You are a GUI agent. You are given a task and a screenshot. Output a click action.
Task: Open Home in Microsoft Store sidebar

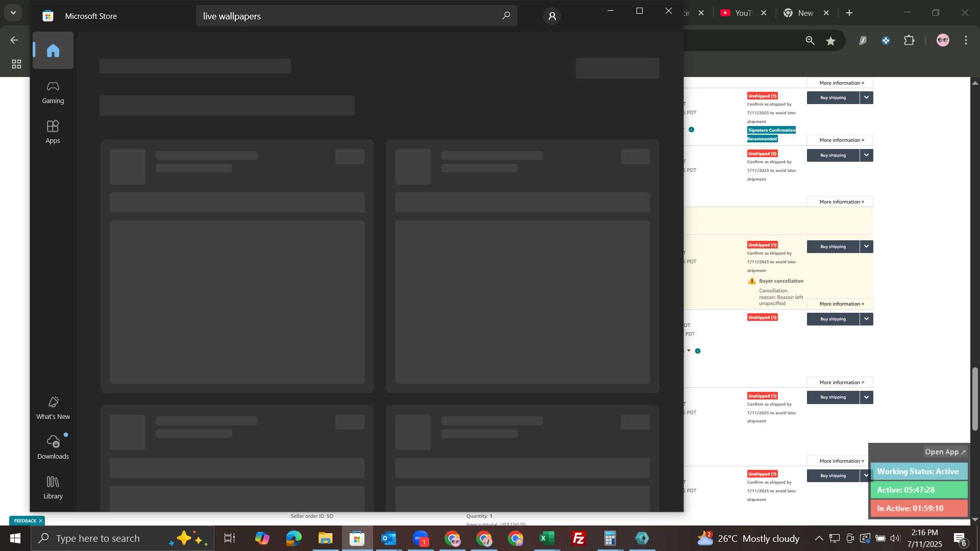coord(53,51)
